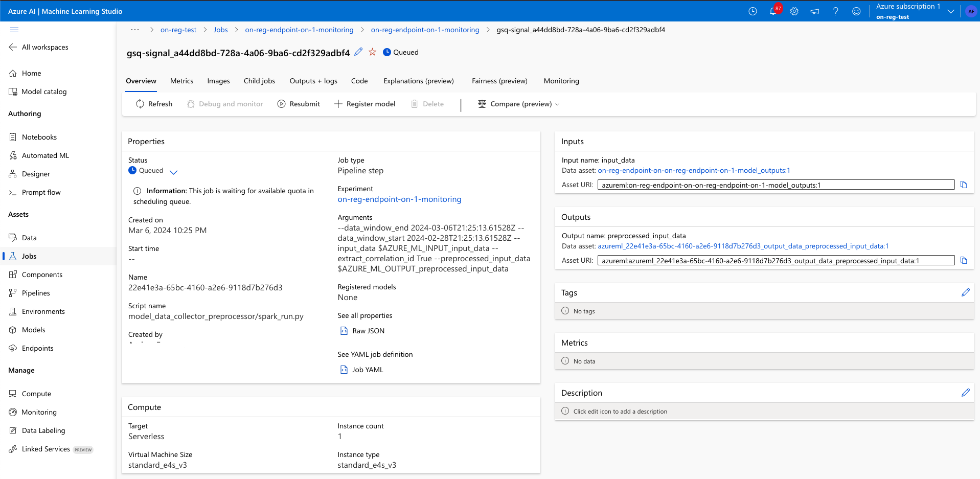Expand Queued status details chevron
Image resolution: width=980 pixels, height=479 pixels.
173,172
